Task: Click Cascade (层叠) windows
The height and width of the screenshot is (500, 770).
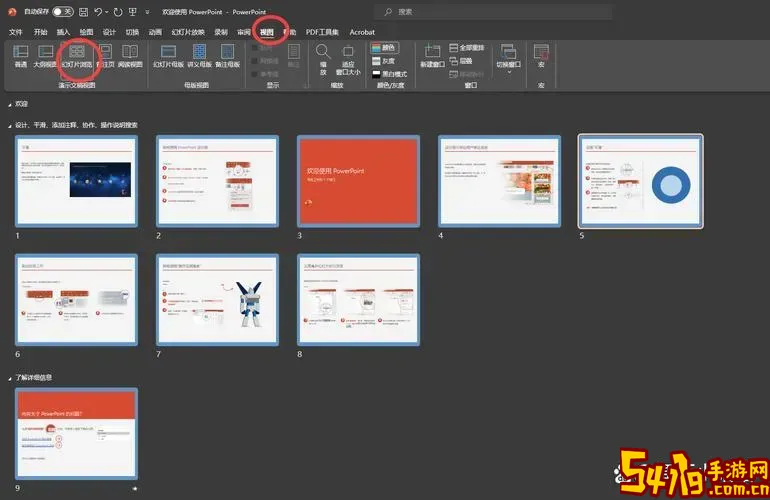Action: point(461,61)
